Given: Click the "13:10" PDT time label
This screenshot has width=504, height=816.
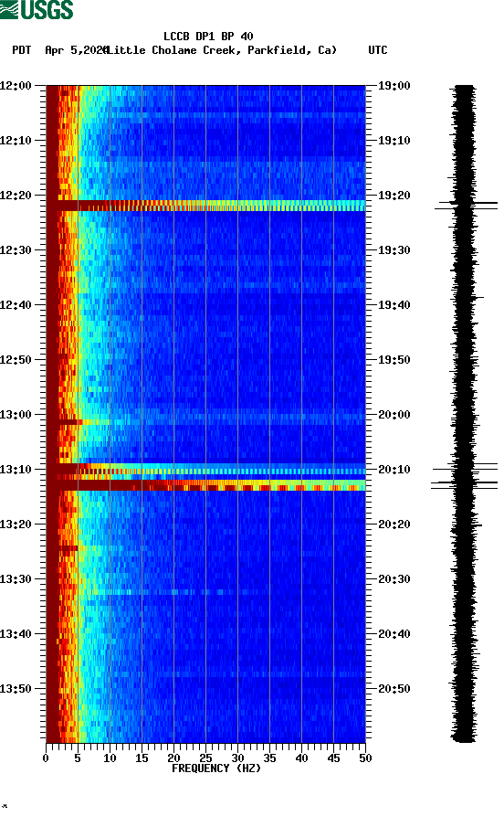Looking at the screenshot, I should 16,470.
